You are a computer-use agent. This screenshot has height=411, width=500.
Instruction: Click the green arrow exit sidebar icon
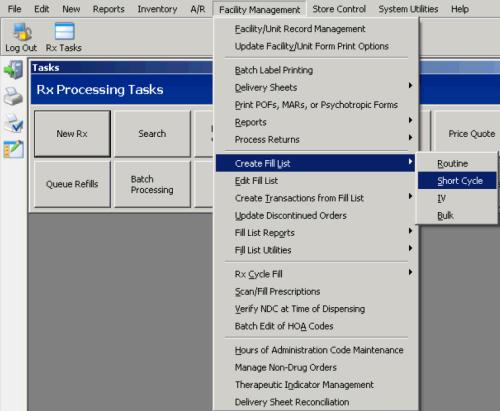pyautogui.click(x=13, y=70)
